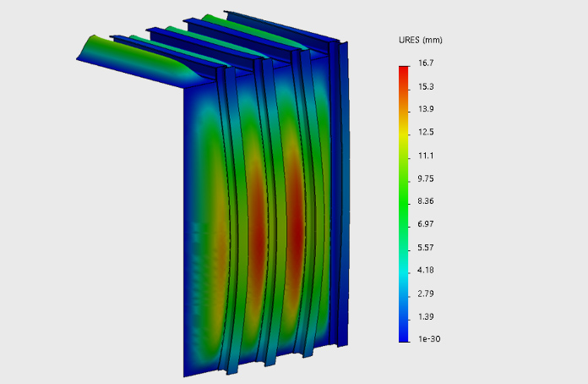This screenshot has width=588, height=384.
Task: Click the 4.18 legend value
Action: [426, 271]
